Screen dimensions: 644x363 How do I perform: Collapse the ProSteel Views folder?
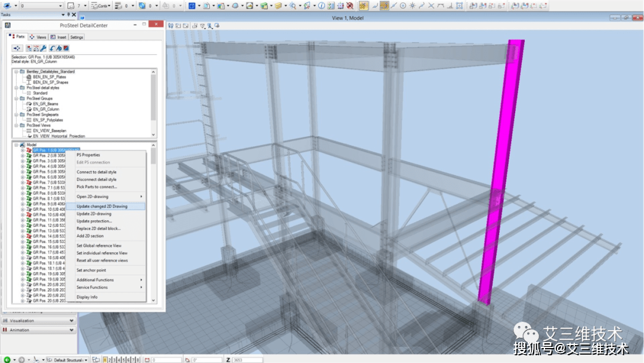click(x=17, y=125)
